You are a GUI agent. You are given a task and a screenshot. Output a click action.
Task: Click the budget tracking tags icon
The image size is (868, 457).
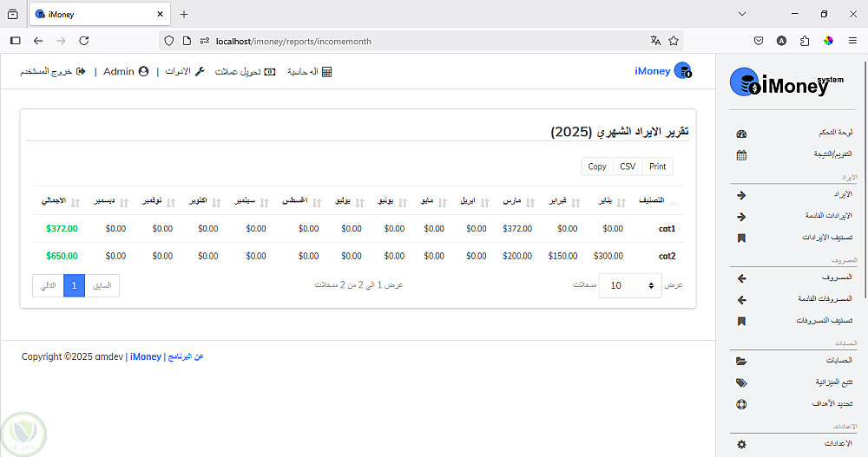(x=742, y=383)
